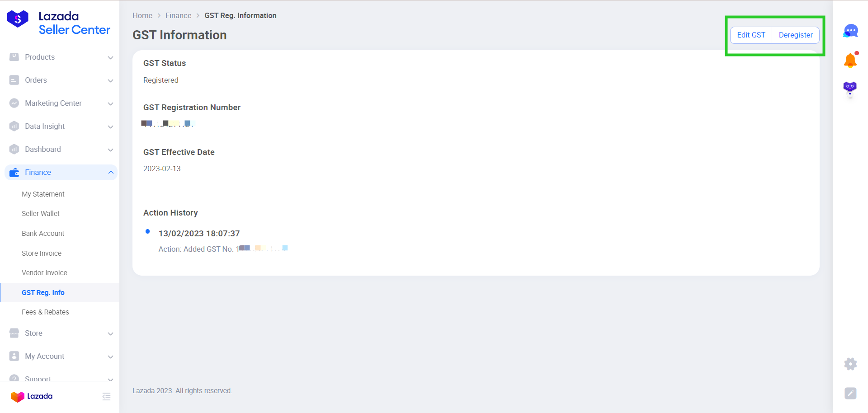
Task: Click the Deregister button
Action: tap(796, 35)
